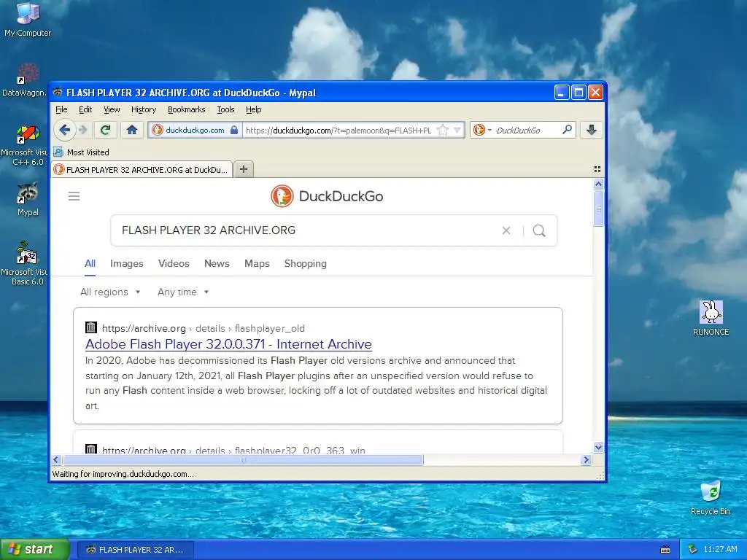
Task: Click the address bar URL field
Action: tap(338, 130)
